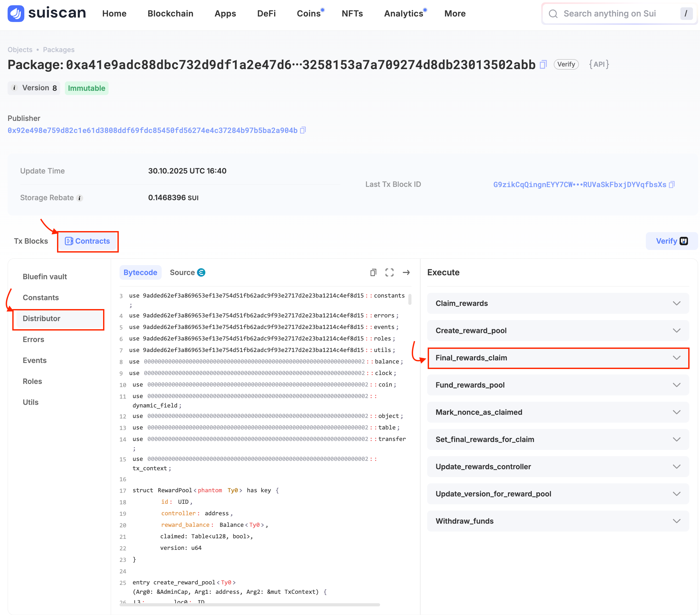The height and width of the screenshot is (615, 700).
Task: Click the arrow icon in code toolbar
Action: point(406,272)
